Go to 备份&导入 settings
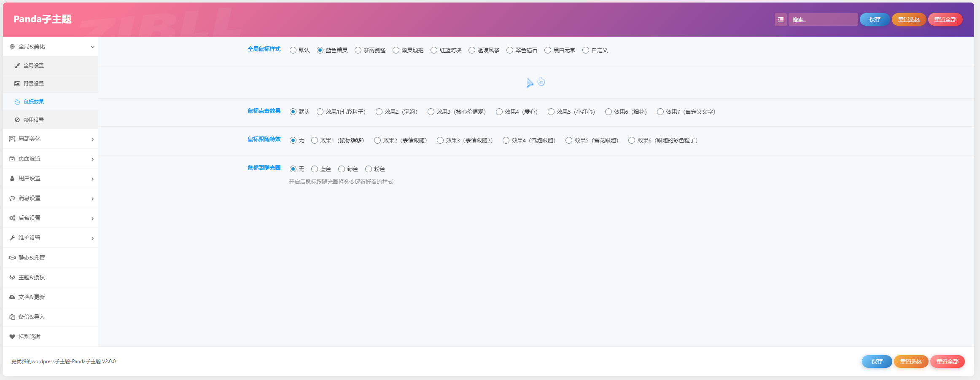Viewport: 980px width, 380px height. 51,317
